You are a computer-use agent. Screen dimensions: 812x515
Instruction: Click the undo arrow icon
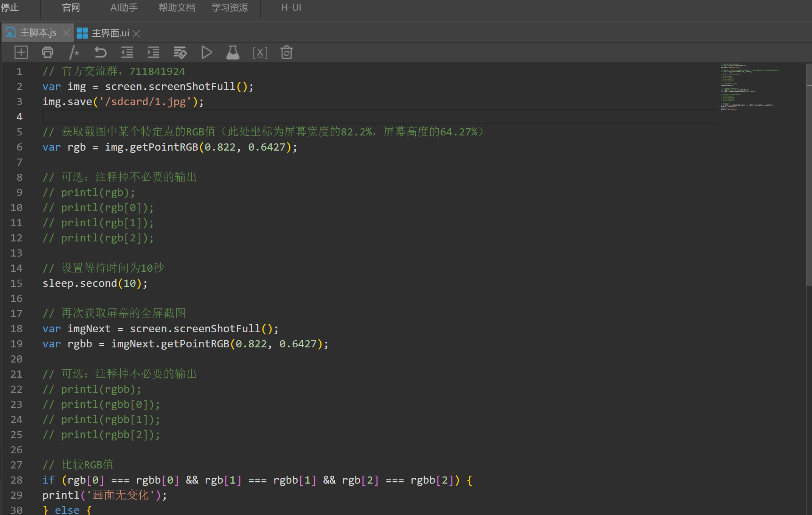pyautogui.click(x=101, y=52)
